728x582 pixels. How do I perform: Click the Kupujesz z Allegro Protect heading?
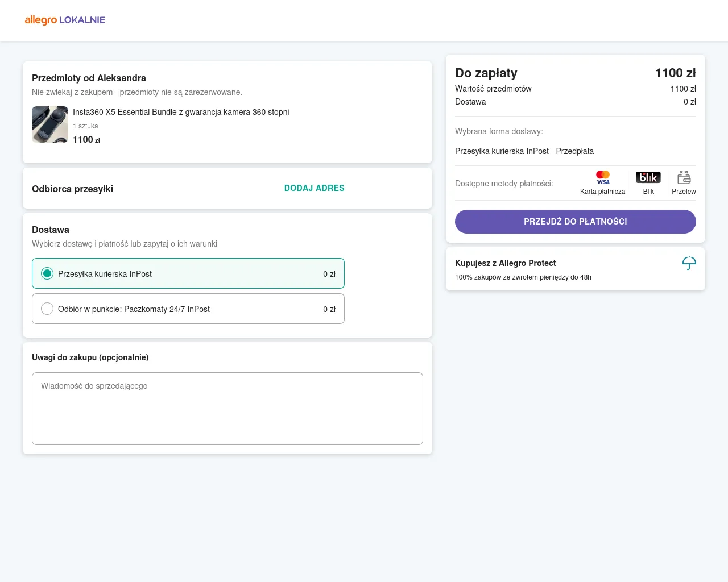tap(506, 263)
